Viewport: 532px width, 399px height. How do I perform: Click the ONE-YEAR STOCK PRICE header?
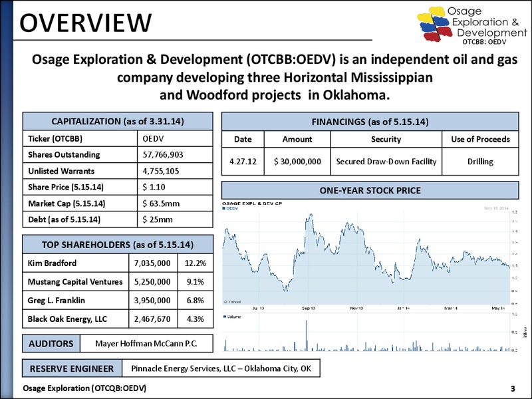pyautogui.click(x=370, y=190)
